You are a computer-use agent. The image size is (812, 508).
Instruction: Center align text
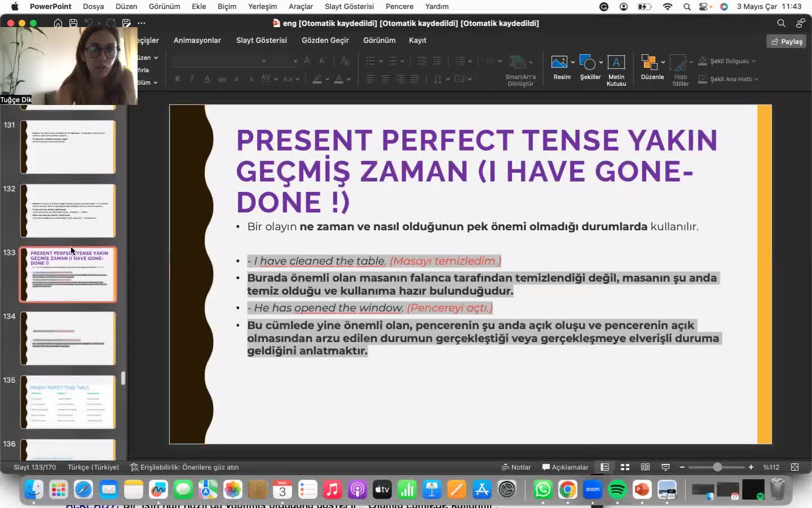point(385,79)
